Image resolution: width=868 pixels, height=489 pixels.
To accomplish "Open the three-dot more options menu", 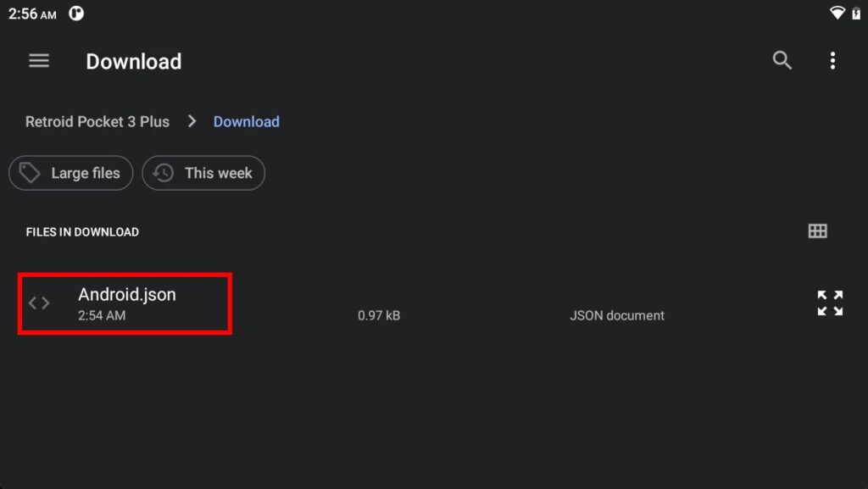I will [832, 60].
